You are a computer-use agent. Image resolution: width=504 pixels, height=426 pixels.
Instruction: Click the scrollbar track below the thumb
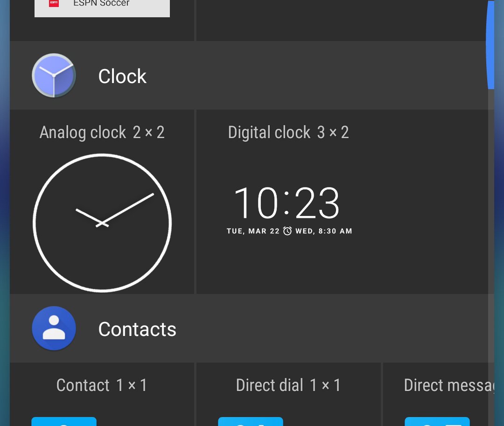pos(491,257)
